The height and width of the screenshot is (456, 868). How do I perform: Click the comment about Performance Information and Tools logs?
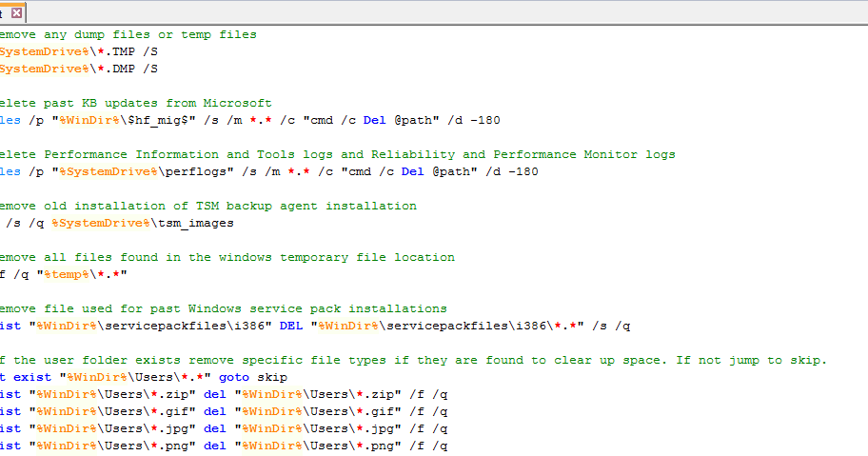point(338,154)
